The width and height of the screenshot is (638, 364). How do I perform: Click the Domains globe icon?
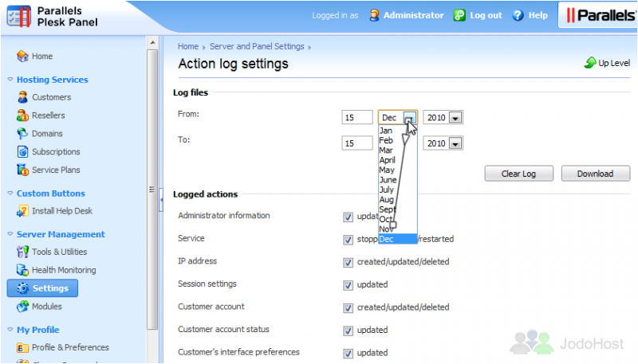tap(22, 134)
